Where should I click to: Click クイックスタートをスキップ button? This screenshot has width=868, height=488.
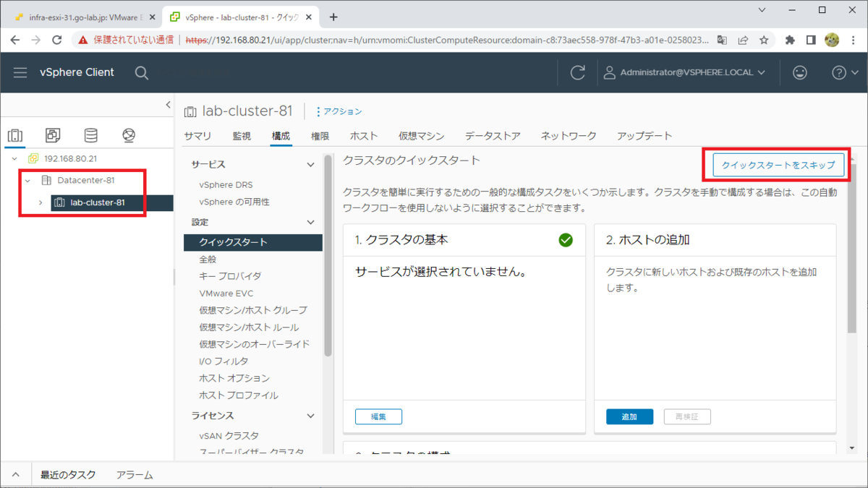click(x=778, y=166)
